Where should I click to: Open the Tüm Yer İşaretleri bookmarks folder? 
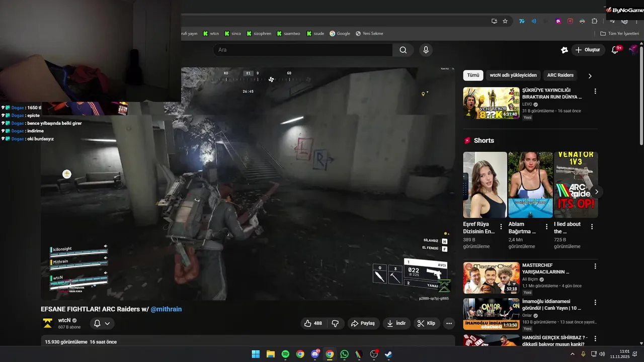tap(619, 34)
